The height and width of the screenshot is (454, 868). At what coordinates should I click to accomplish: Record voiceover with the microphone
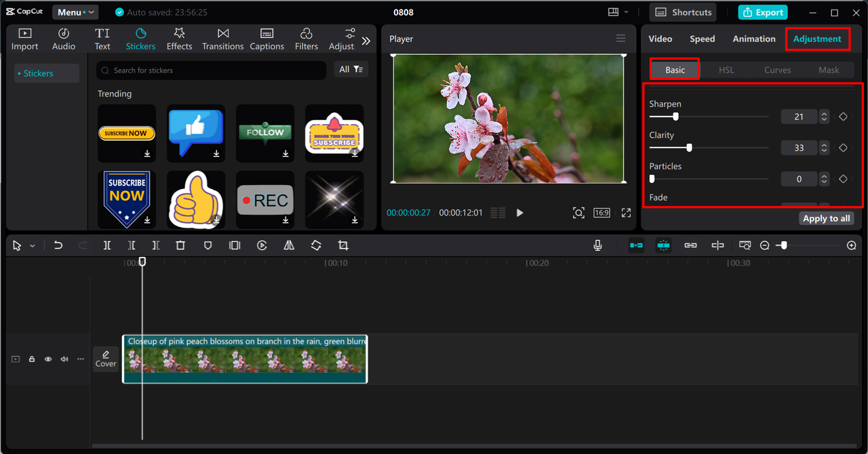tap(597, 245)
